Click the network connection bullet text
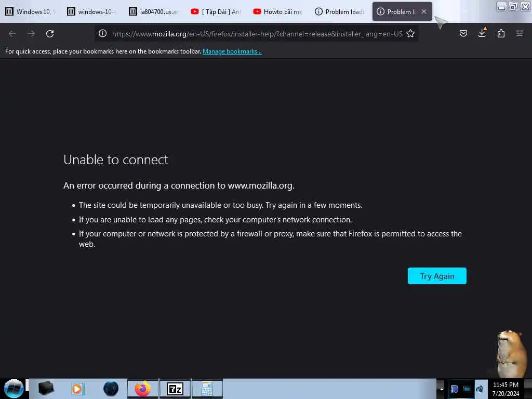532x399 pixels. pyautogui.click(x=216, y=220)
